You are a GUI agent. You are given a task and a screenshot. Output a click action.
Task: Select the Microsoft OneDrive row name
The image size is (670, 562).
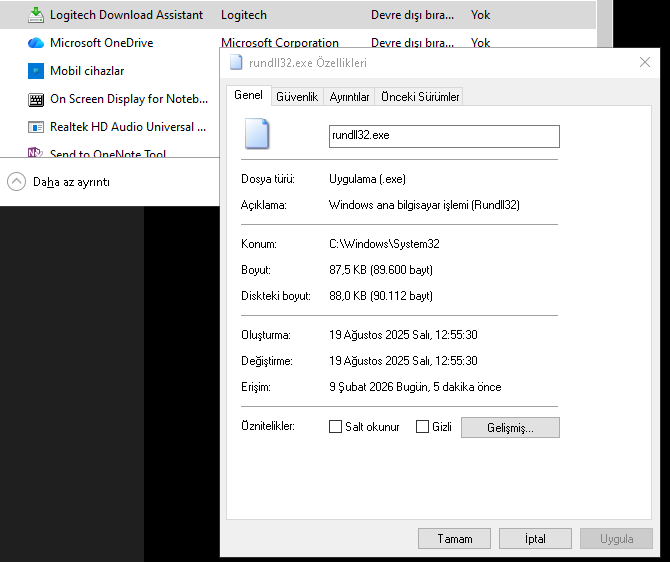click(x=101, y=43)
